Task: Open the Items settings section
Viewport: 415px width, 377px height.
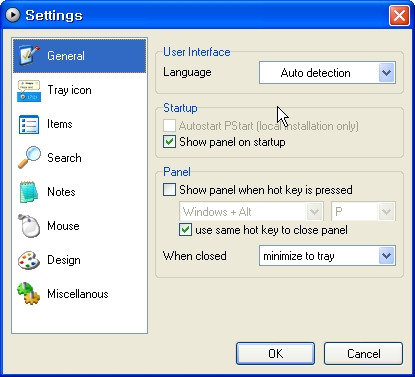Action: [79, 124]
